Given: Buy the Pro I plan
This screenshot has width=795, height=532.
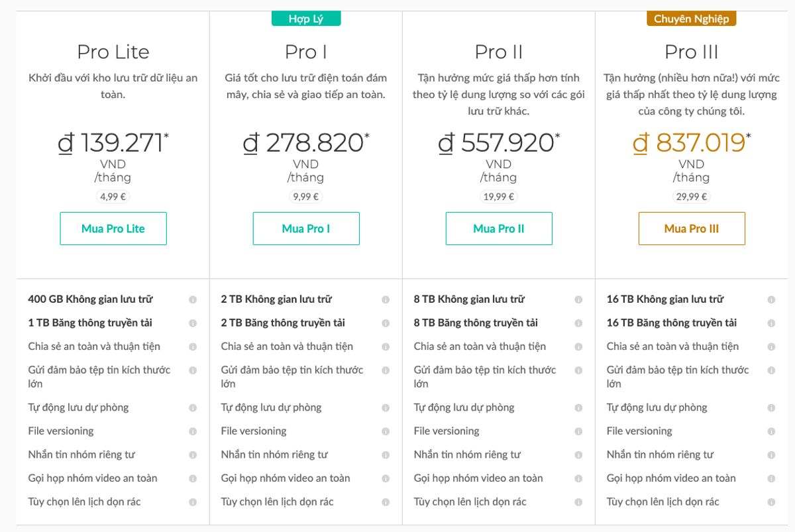Looking at the screenshot, I should point(306,229).
